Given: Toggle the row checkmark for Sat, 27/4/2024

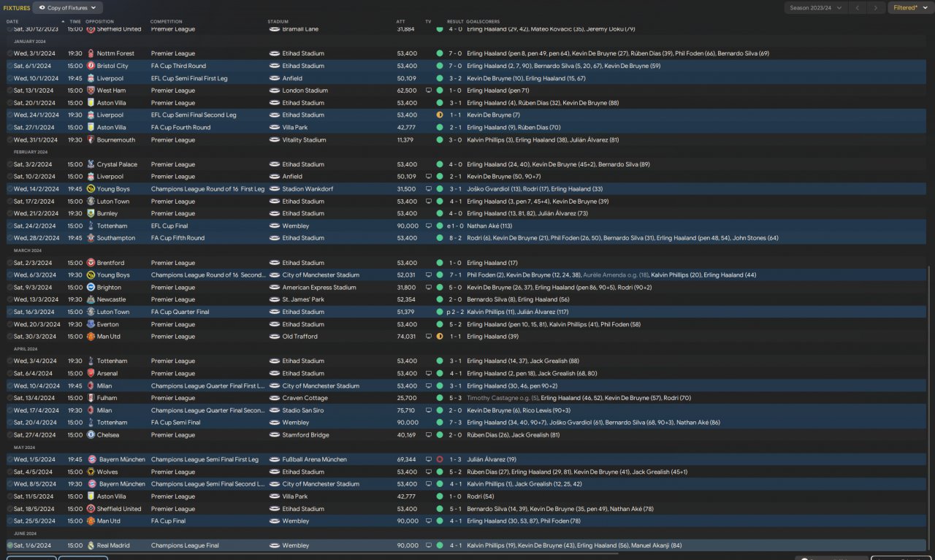Looking at the screenshot, I should point(10,435).
